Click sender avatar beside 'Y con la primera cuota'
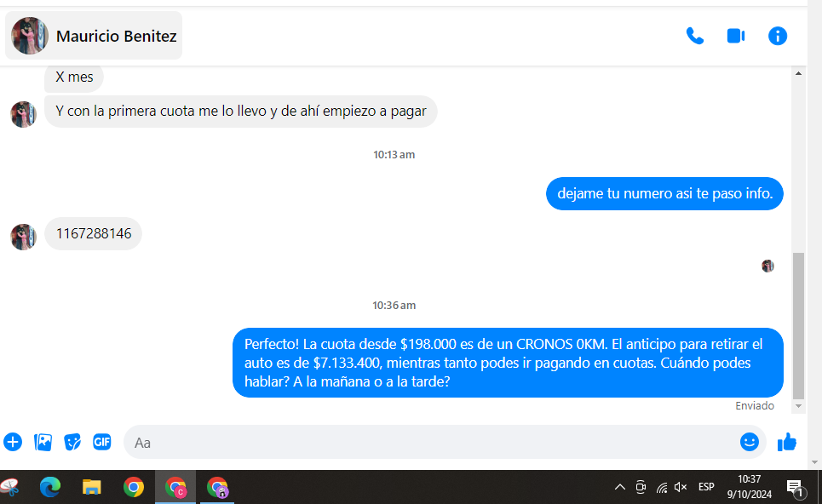The image size is (822, 504). [23, 114]
